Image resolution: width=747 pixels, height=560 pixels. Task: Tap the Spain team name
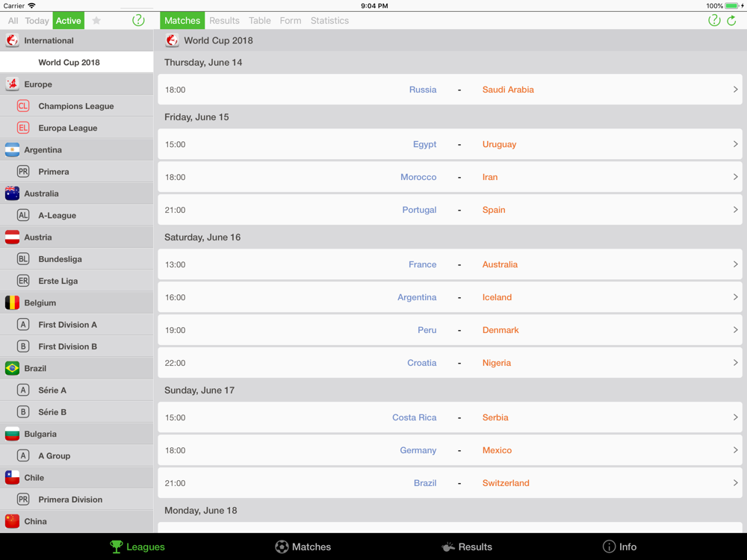[x=494, y=210]
